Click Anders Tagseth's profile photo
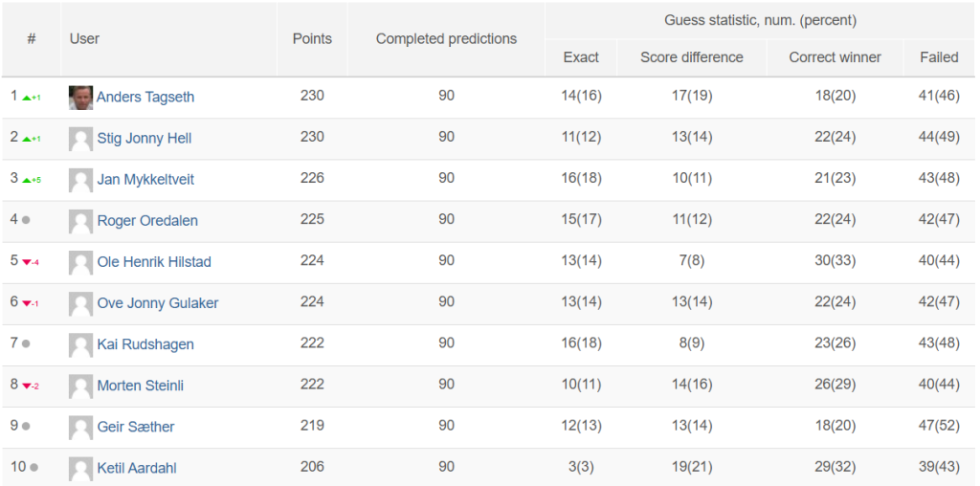The height and width of the screenshot is (486, 980). click(x=80, y=98)
